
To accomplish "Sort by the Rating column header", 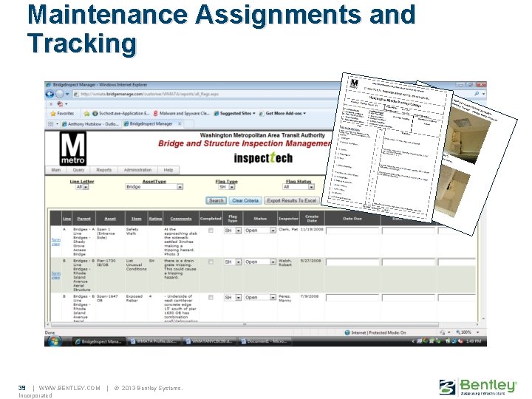I will [155, 219].
